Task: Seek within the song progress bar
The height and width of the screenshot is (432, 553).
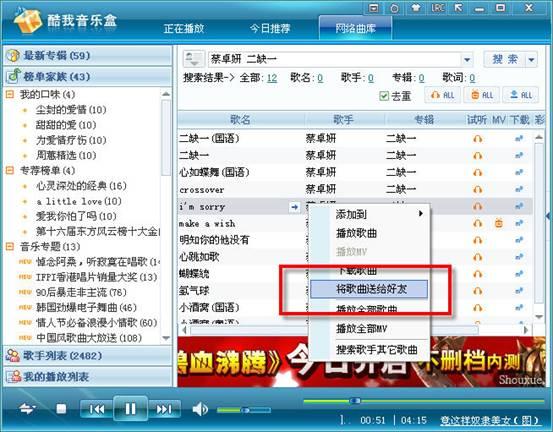Action: (x=423, y=401)
